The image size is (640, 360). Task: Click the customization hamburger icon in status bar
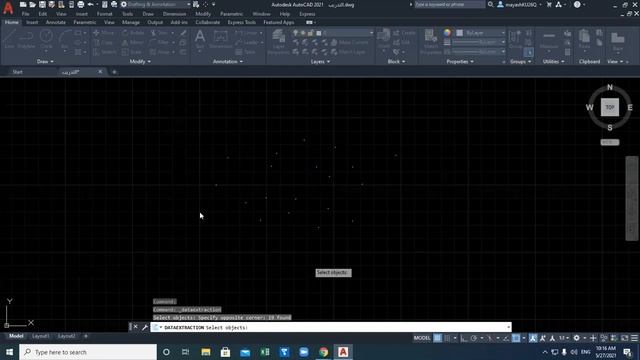(x=634, y=338)
